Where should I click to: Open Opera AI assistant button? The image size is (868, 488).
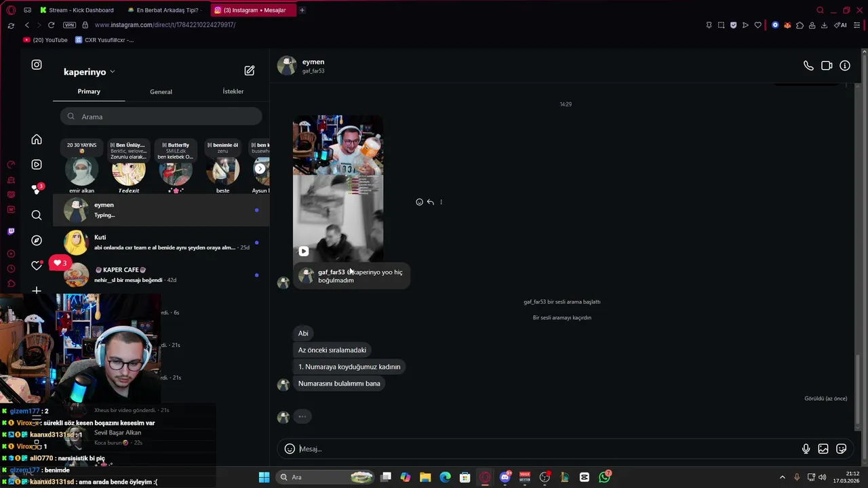[x=840, y=25]
